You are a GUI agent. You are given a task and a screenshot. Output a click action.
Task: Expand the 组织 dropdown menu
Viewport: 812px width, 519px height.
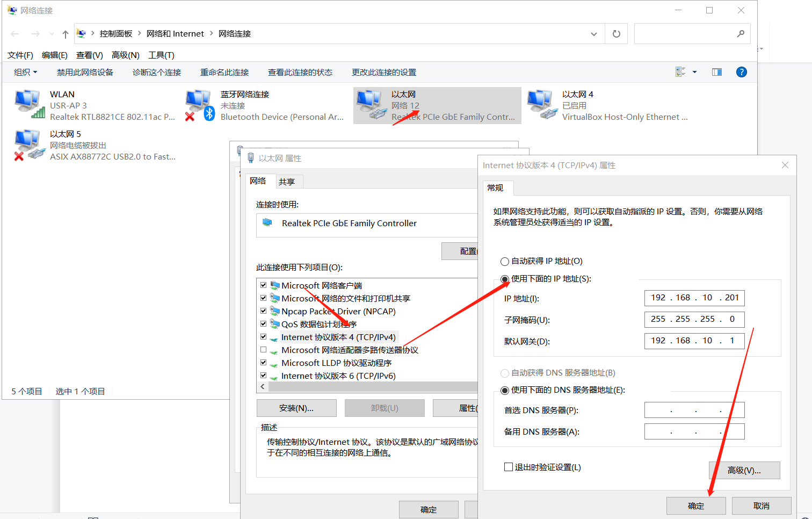click(26, 72)
